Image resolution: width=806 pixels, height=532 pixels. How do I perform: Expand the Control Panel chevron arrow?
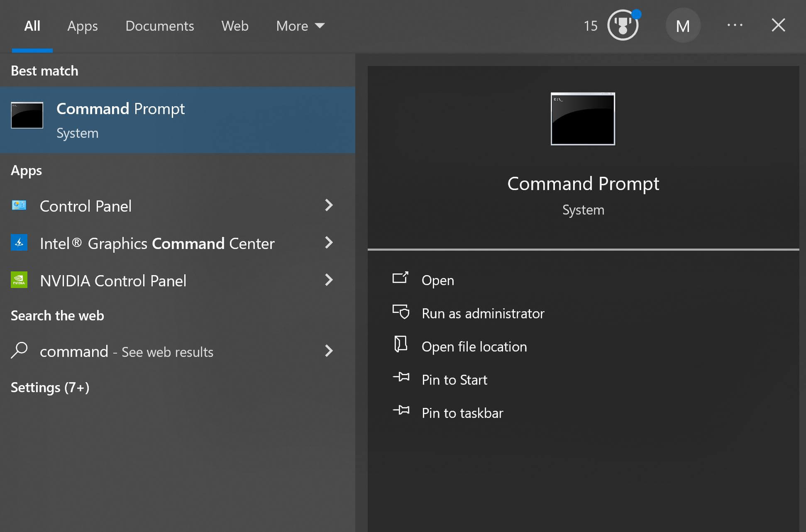[x=329, y=205]
